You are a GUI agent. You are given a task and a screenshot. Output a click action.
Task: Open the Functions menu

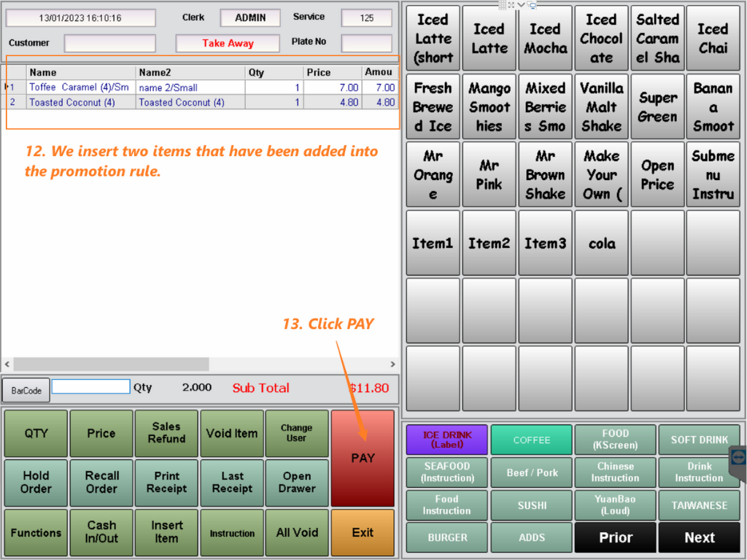click(x=36, y=533)
